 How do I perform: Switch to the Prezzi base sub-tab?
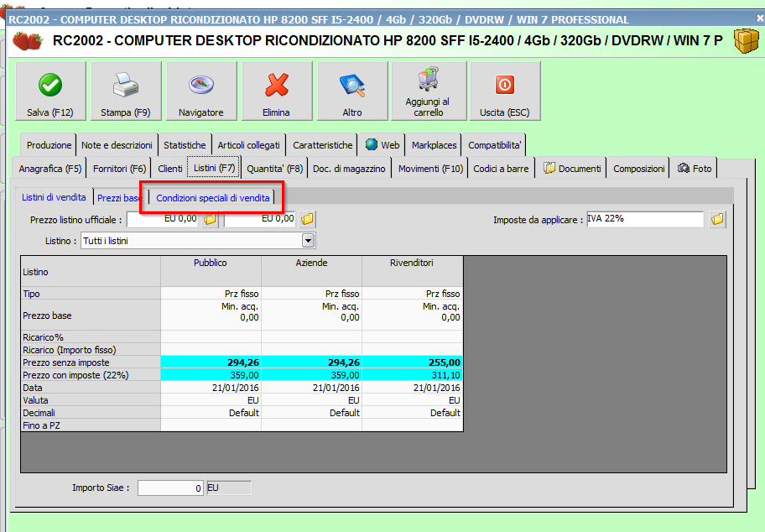pos(120,198)
